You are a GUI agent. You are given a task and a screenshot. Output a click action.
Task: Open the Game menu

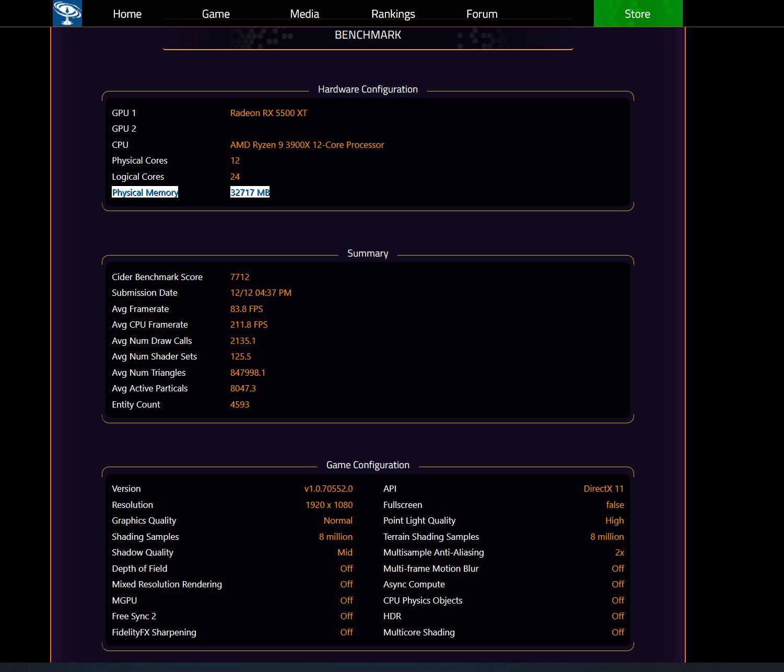(x=216, y=14)
